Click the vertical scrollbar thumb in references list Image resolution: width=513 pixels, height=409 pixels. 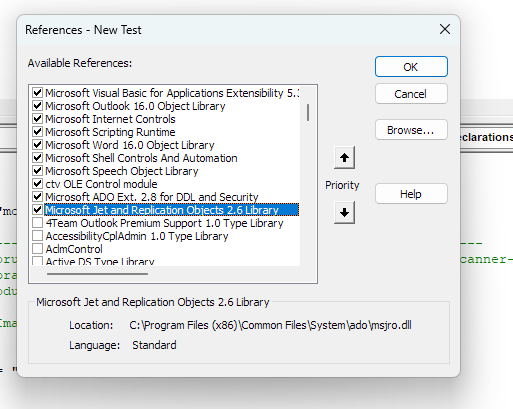308,112
